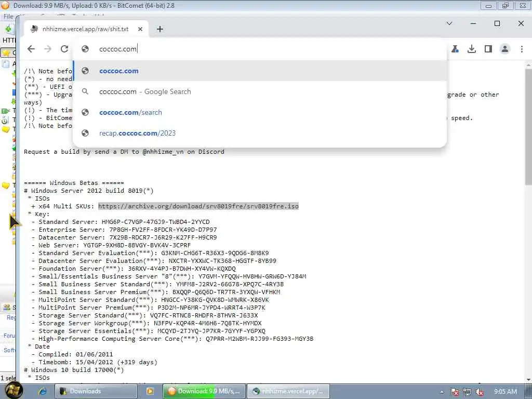Click the Foundation Server key line

coord(134,269)
